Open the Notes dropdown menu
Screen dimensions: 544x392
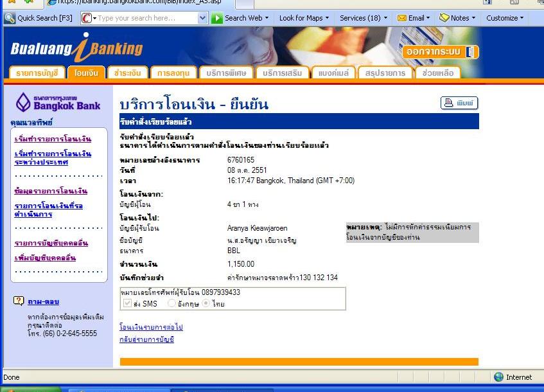[473, 18]
